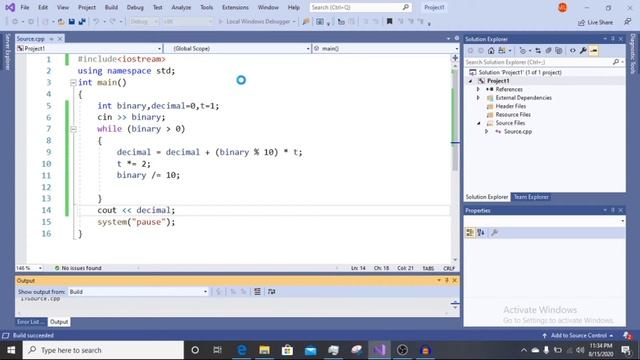This screenshot has height=360, width=640.
Task: Click the highlighted Preview Selected Items icon
Action: [594, 51]
